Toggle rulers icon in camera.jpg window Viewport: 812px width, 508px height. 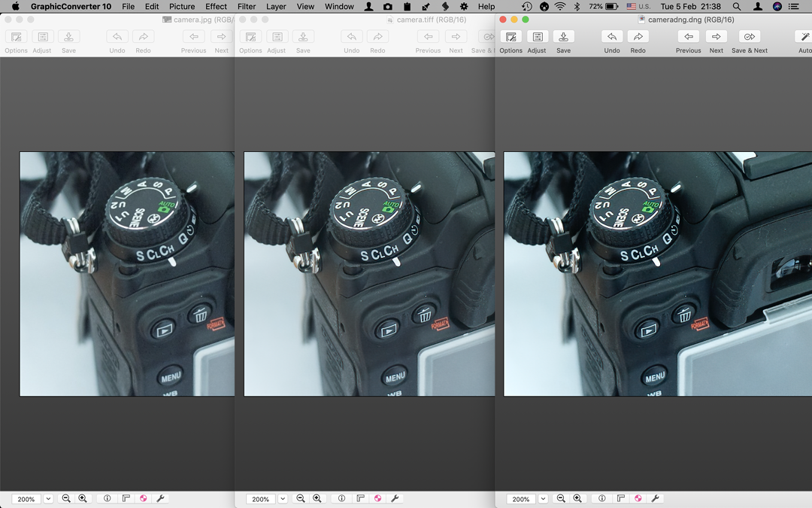(x=126, y=498)
